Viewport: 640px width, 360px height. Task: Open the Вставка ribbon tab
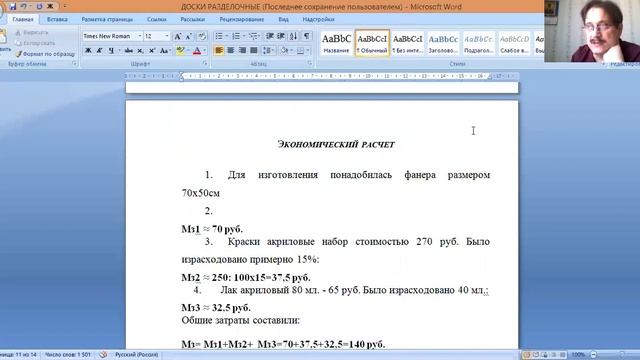tap(57, 19)
